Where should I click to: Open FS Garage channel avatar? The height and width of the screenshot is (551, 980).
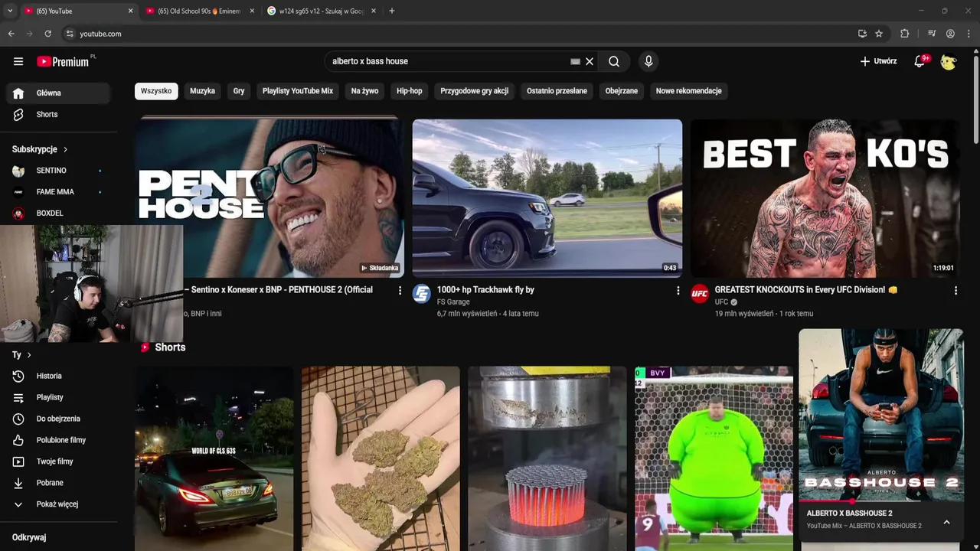tap(422, 294)
